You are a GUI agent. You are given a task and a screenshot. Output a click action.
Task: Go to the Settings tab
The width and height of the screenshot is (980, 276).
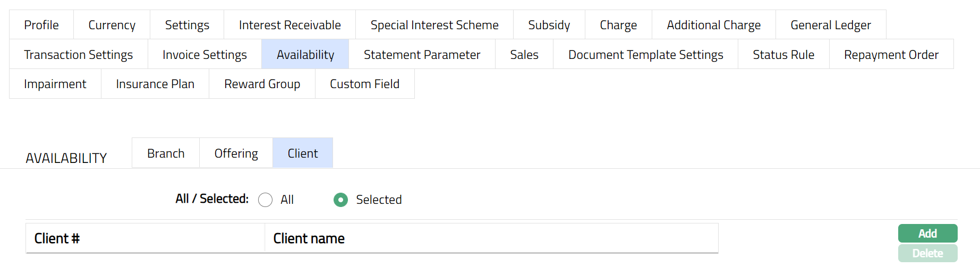point(187,25)
